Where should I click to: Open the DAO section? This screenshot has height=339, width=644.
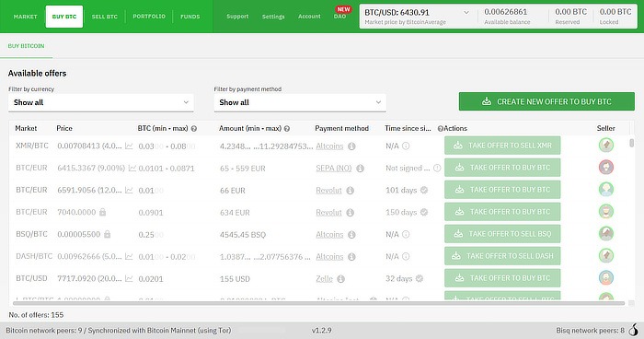click(x=339, y=17)
